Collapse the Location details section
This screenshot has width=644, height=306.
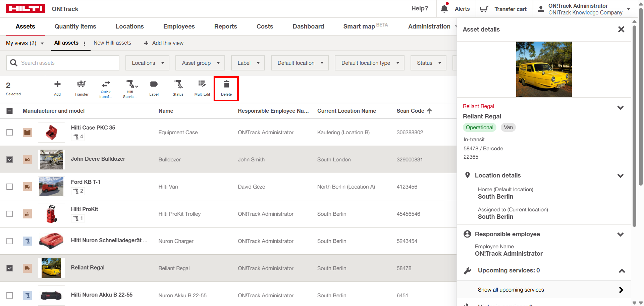pyautogui.click(x=620, y=176)
